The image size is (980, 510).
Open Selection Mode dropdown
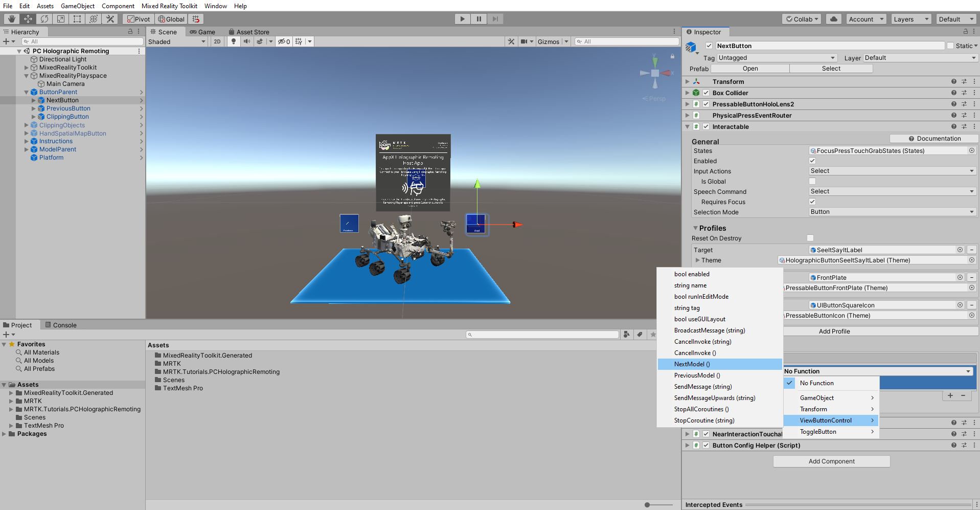tap(893, 212)
